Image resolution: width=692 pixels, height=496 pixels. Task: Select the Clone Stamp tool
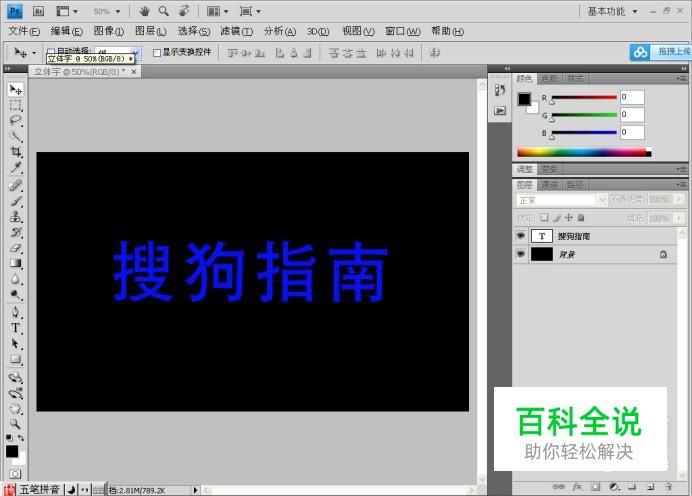[x=15, y=217]
